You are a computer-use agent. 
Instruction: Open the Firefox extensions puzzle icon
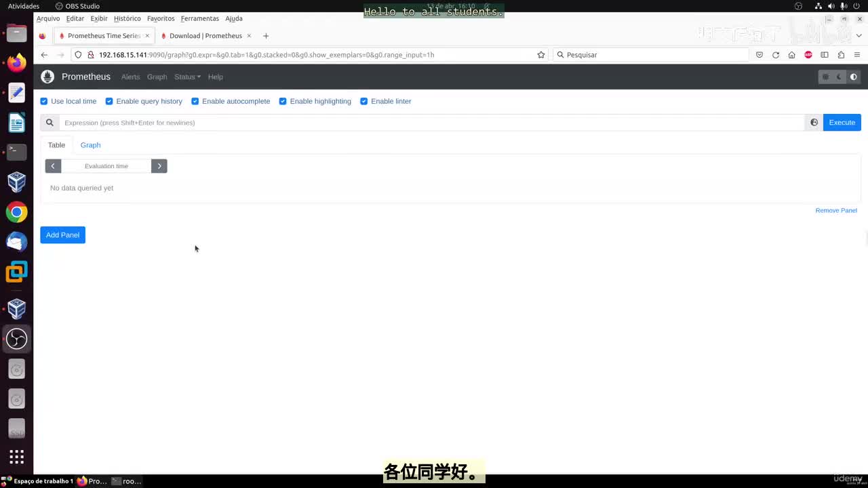[x=841, y=55]
